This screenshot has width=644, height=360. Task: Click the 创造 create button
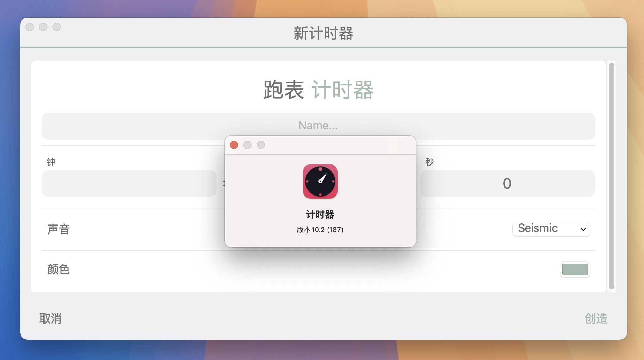(x=596, y=319)
